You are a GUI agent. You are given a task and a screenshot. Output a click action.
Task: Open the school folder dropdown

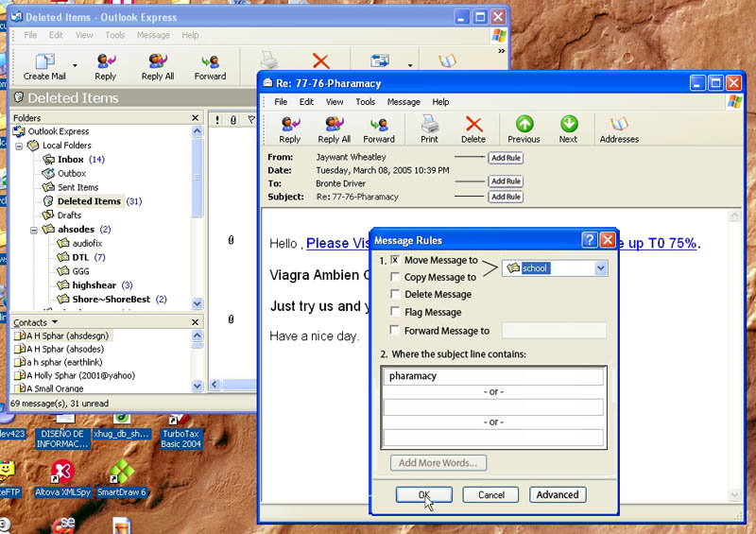point(601,268)
